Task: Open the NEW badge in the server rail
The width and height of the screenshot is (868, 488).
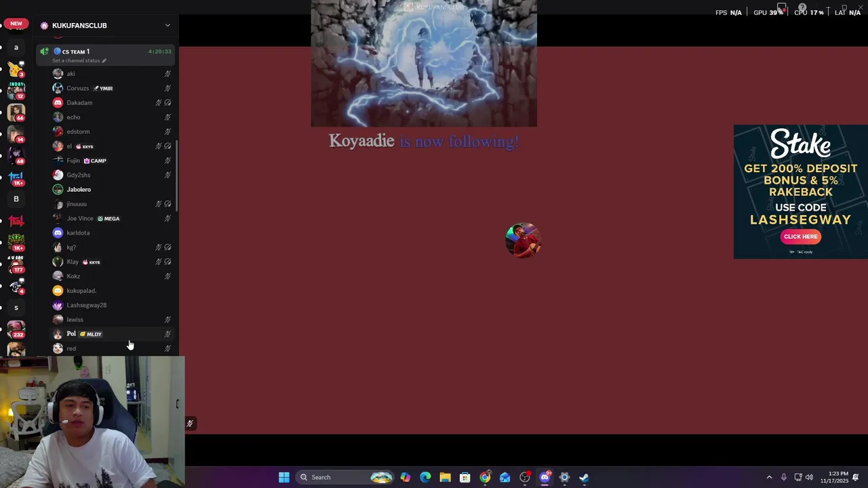Action: (16, 24)
